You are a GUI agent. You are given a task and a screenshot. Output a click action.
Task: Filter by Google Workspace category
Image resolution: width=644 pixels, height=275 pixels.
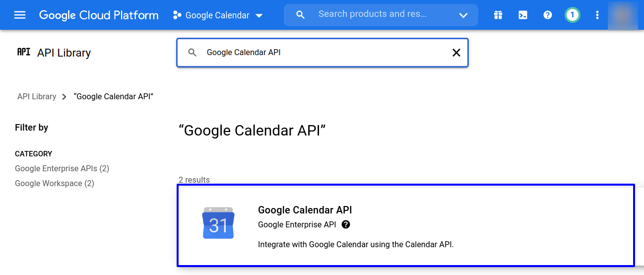tap(55, 183)
